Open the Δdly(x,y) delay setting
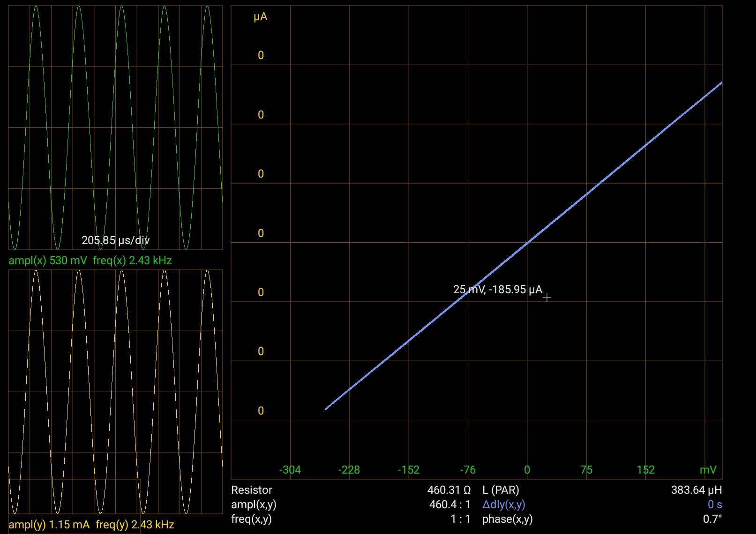Screen dimensions: 756x534 click(503, 504)
